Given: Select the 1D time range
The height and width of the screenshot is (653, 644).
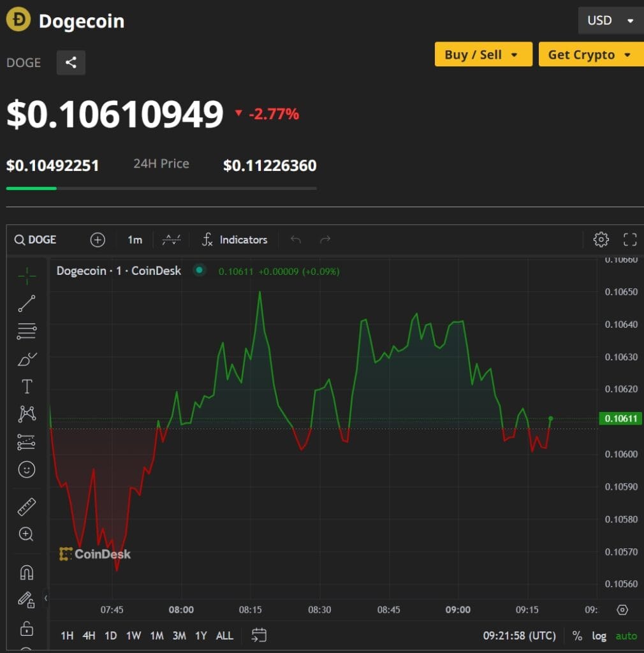Looking at the screenshot, I should coord(111,636).
